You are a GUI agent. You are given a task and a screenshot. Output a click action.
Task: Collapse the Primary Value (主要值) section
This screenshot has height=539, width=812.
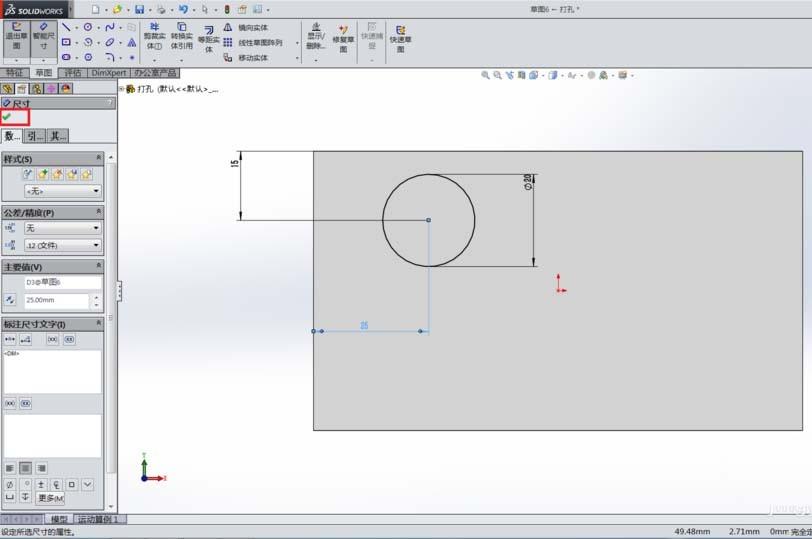coord(98,265)
